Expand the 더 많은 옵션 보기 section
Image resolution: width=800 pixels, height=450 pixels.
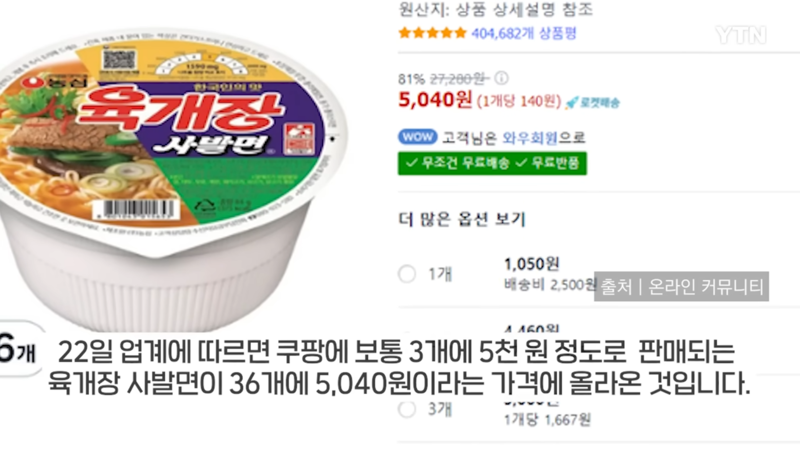[462, 219]
